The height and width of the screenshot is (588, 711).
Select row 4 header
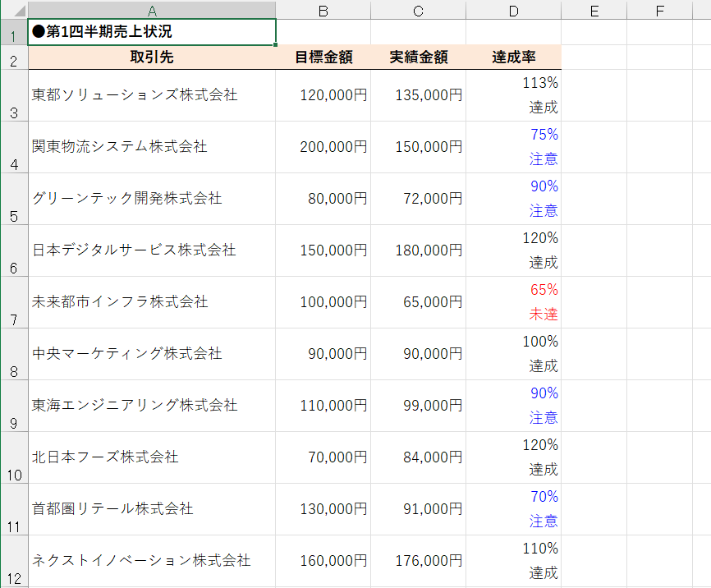pyautogui.click(x=14, y=147)
